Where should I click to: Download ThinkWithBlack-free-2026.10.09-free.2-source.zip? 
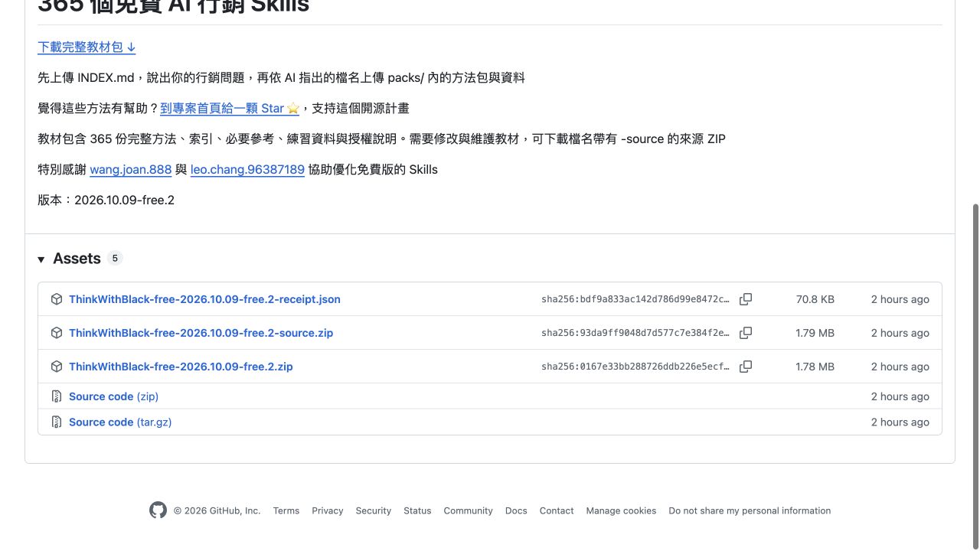pyautogui.click(x=201, y=333)
